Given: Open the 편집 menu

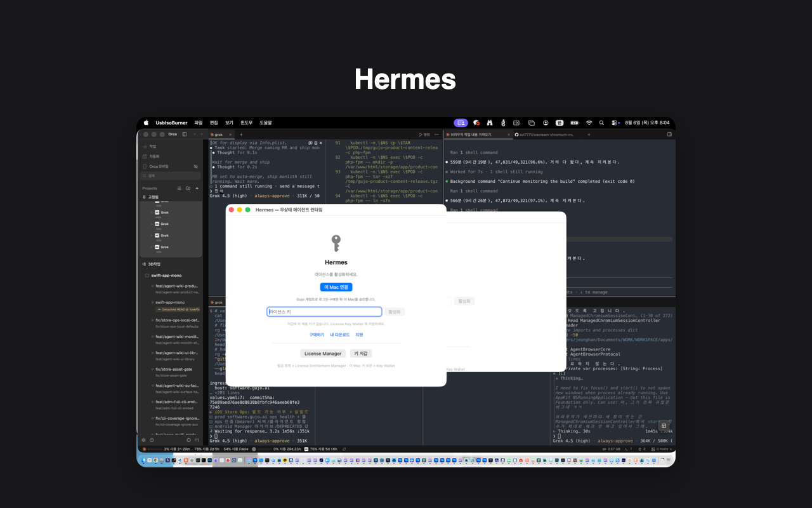Looking at the screenshot, I should click(214, 123).
